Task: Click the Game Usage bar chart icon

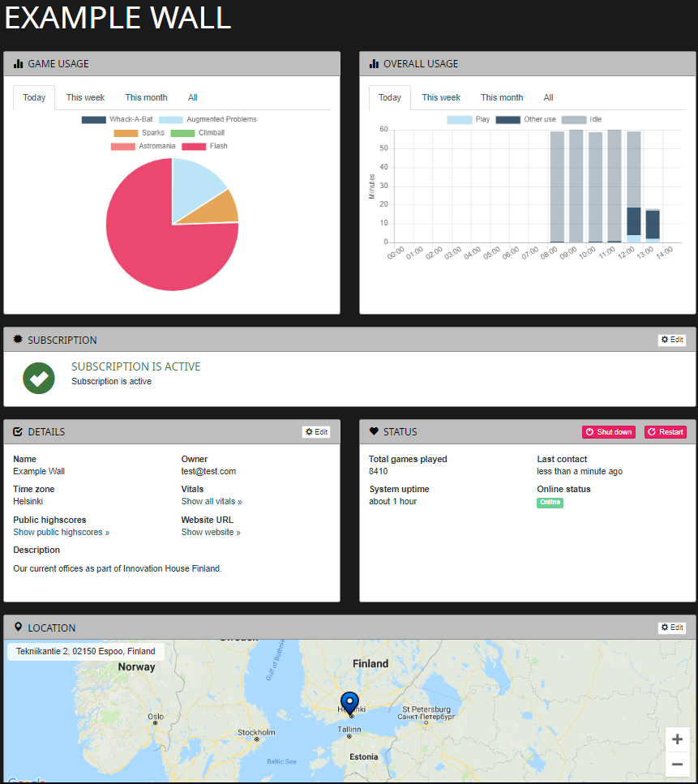Action: [19, 63]
